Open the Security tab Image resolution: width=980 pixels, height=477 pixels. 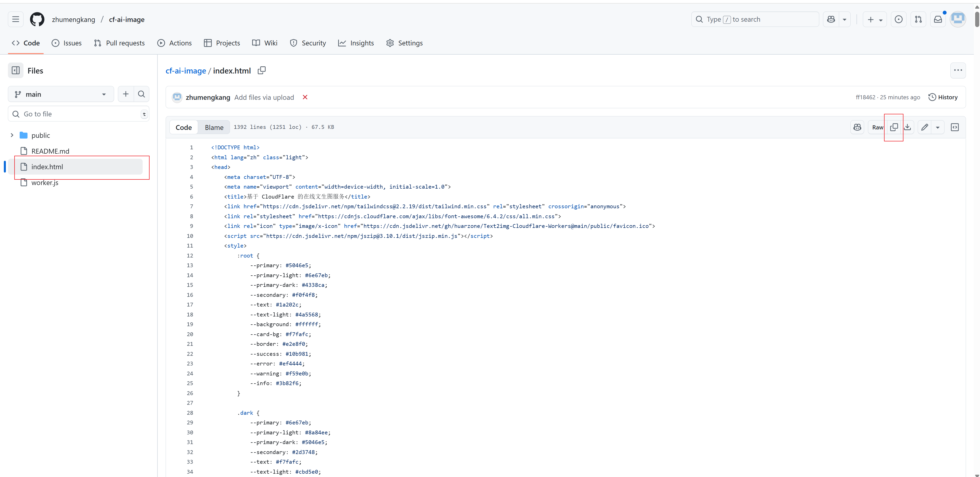tap(308, 43)
